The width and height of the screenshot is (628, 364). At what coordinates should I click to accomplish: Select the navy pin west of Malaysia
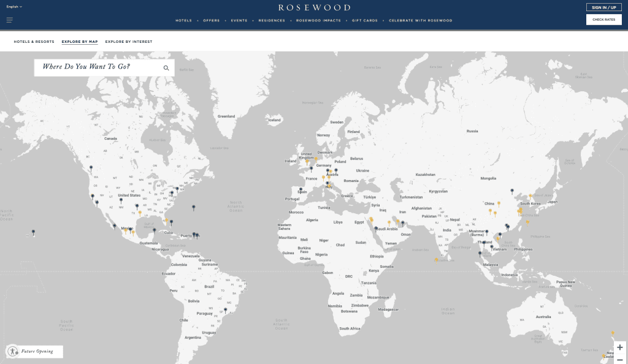tap(480, 254)
